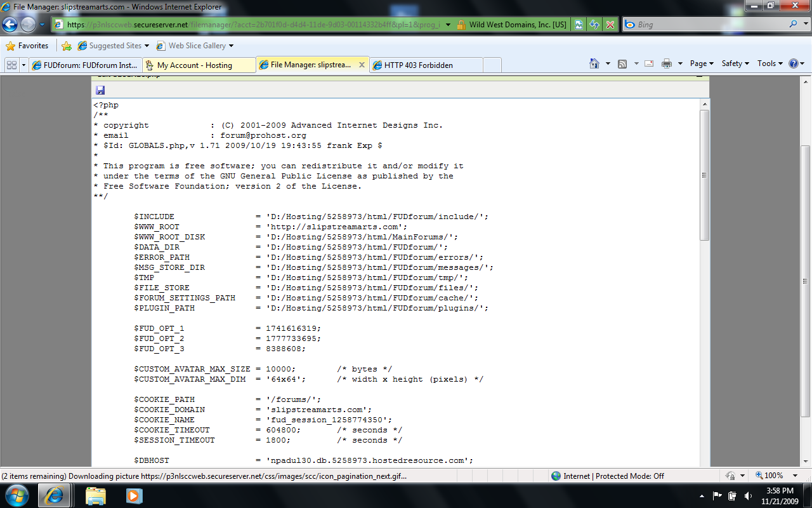812x508 pixels.
Task: Open Windows Explorer from the taskbar
Action: pos(96,495)
